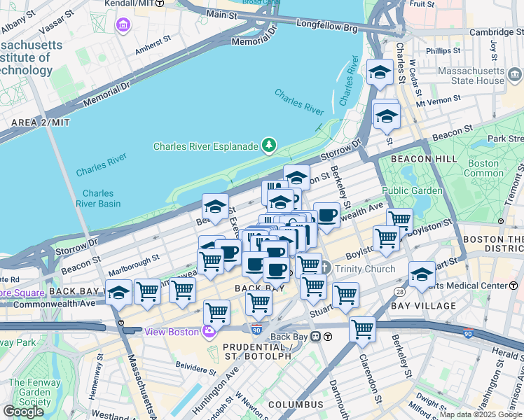Click the Massachusetts State House landmark icon

click(x=515, y=75)
